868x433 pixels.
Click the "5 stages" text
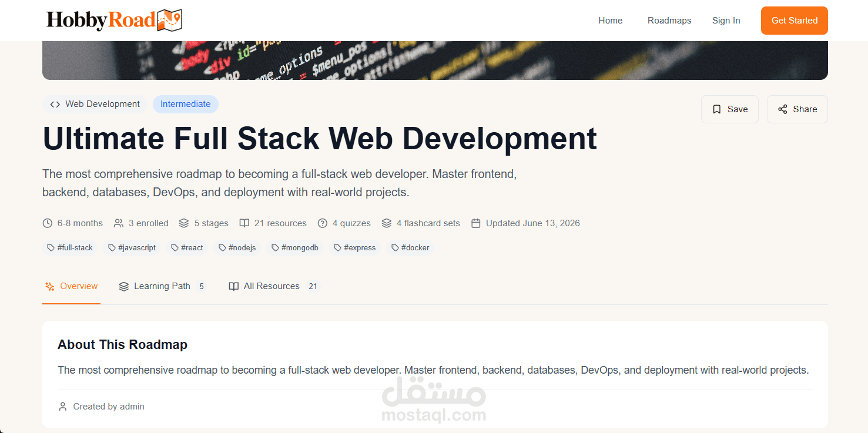click(212, 223)
